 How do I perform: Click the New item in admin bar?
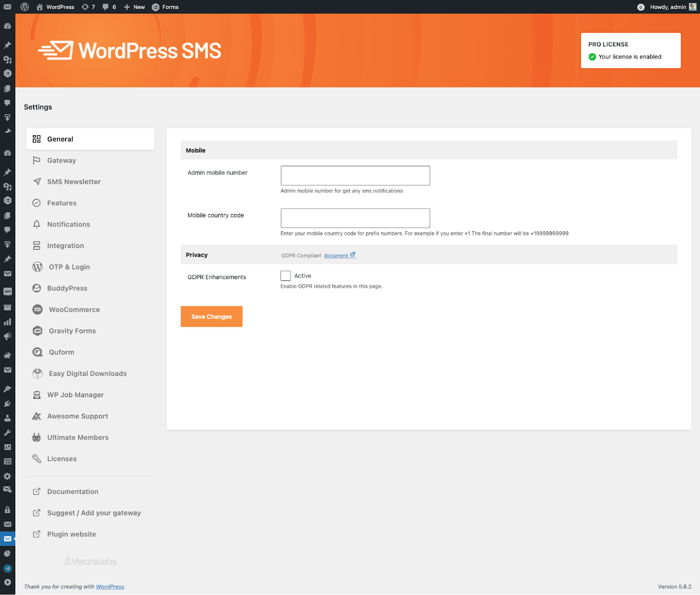tap(134, 7)
